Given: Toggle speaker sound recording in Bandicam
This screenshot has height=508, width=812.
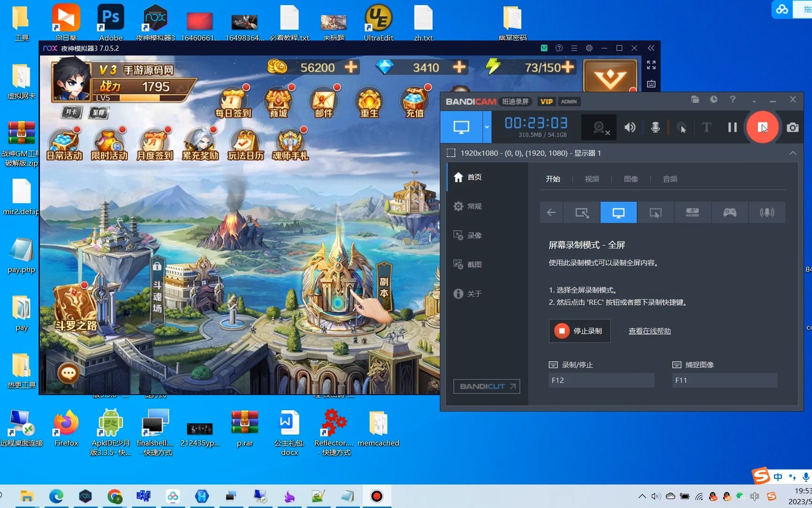Looking at the screenshot, I should tap(630, 127).
